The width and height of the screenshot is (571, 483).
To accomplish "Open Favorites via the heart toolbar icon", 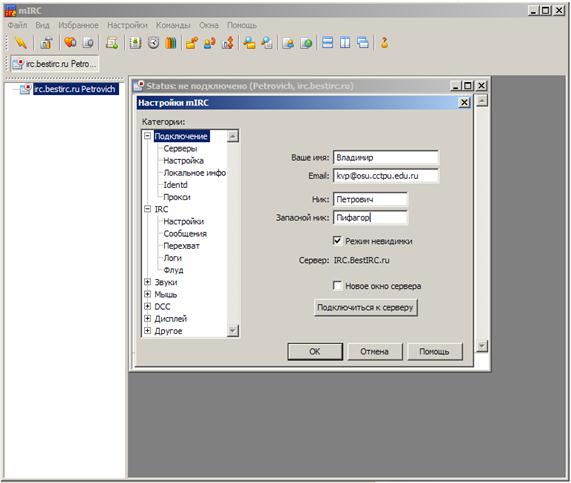I will point(70,43).
